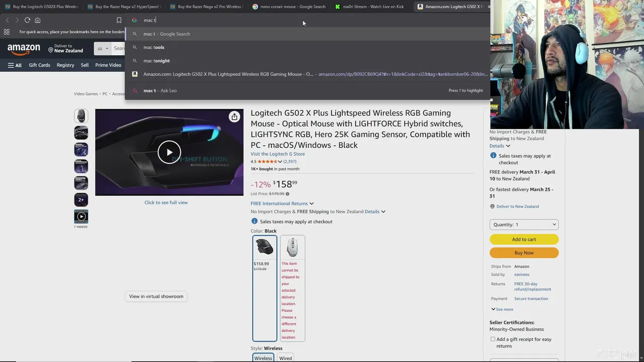
Task: Select the white mouse color swatch
Action: pos(292,288)
